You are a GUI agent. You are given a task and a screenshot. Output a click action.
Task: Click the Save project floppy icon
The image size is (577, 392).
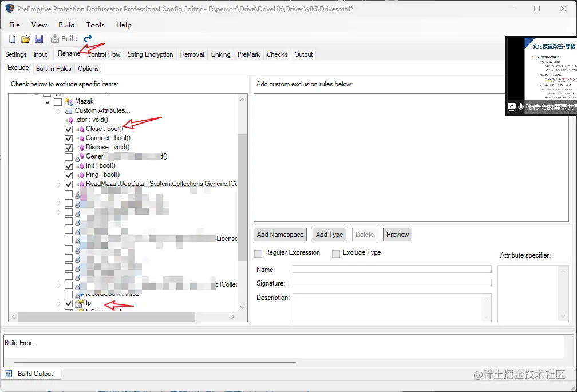39,39
